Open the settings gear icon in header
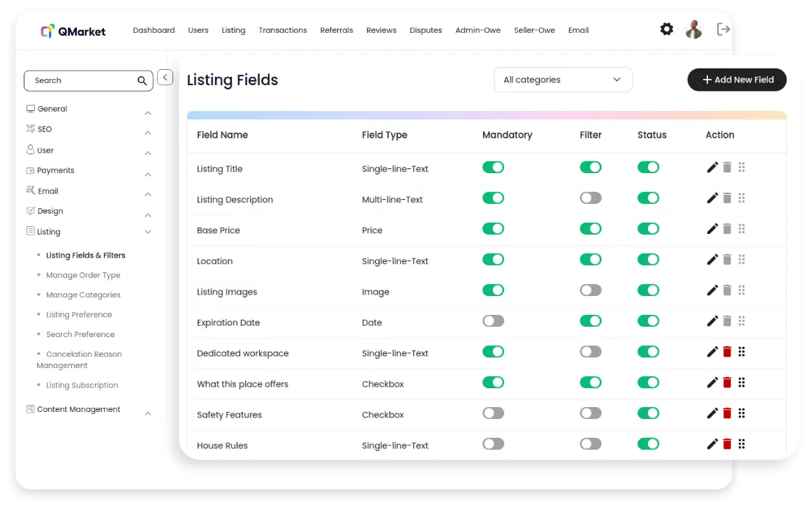This screenshot has height=509, width=812. pyautogui.click(x=667, y=29)
